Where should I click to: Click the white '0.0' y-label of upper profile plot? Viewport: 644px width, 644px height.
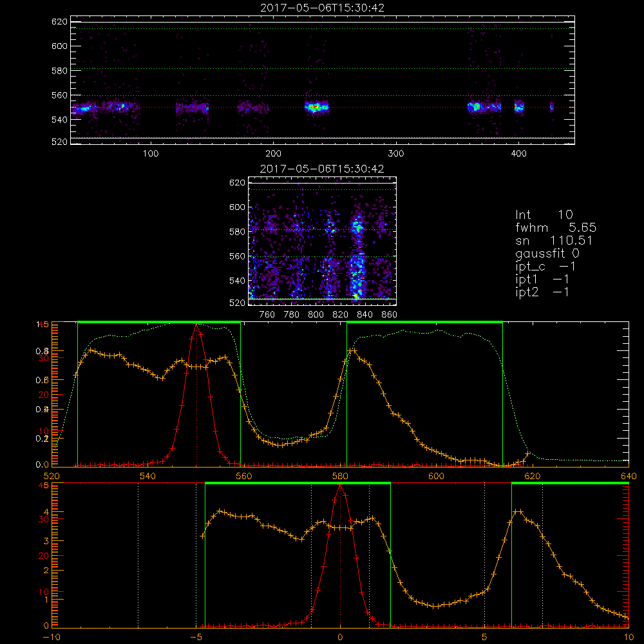pos(43,465)
